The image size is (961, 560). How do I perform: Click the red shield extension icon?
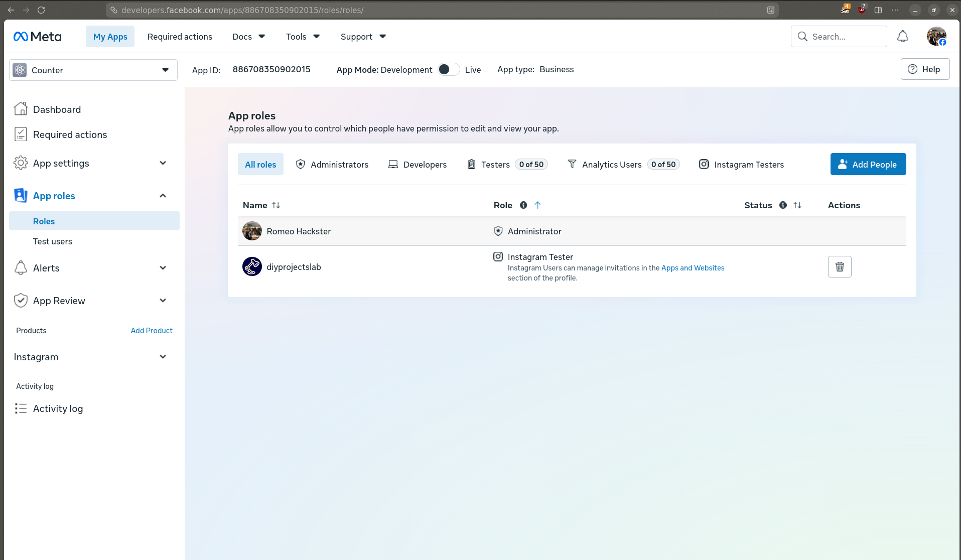(x=862, y=10)
